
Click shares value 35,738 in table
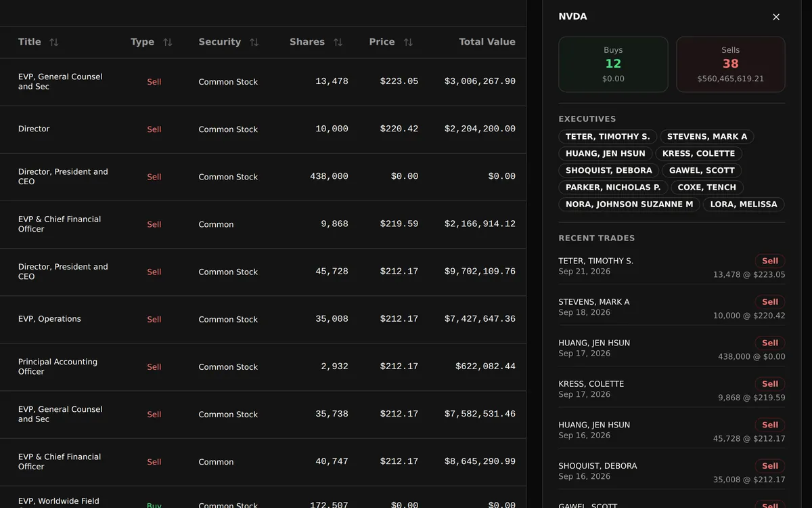click(x=332, y=414)
